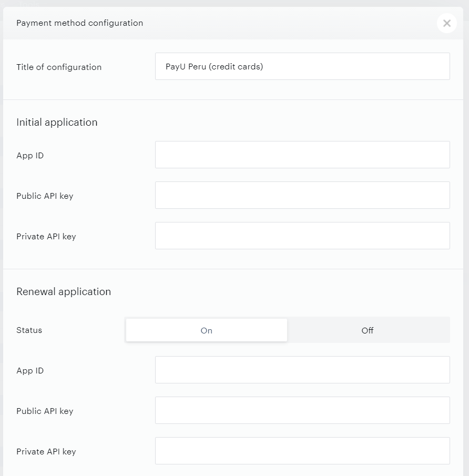The image size is (469, 476).
Task: Click Renewal application Private API key field
Action: (302, 451)
